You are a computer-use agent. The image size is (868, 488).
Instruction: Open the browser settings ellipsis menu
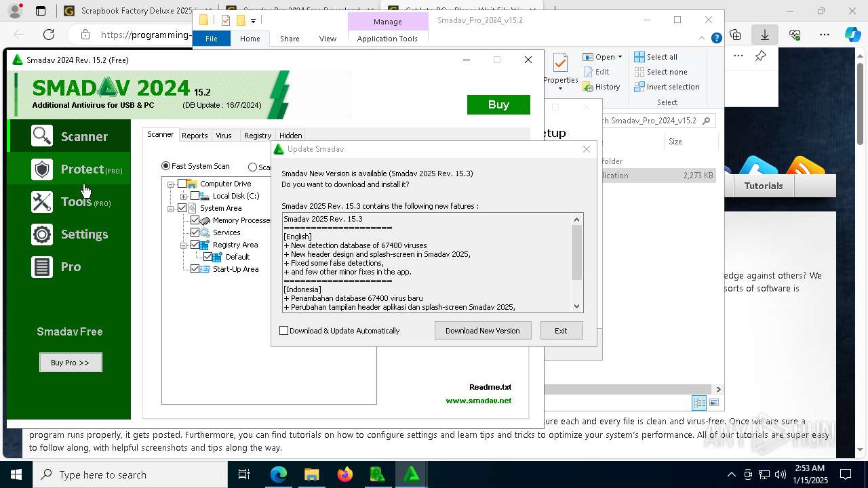825,35
